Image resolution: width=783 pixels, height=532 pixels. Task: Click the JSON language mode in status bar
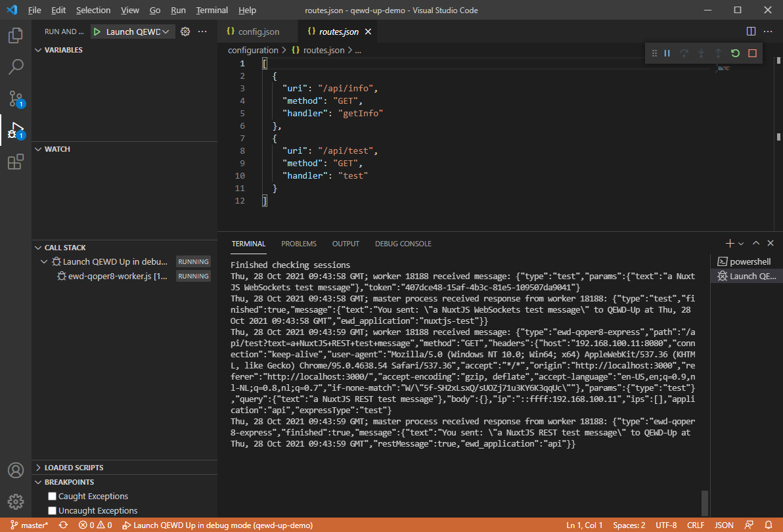(x=724, y=525)
